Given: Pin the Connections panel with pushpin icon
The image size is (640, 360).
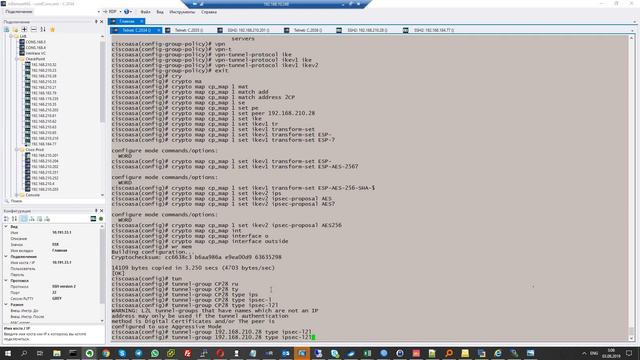Looking at the screenshot, I should (x=96, y=22).
